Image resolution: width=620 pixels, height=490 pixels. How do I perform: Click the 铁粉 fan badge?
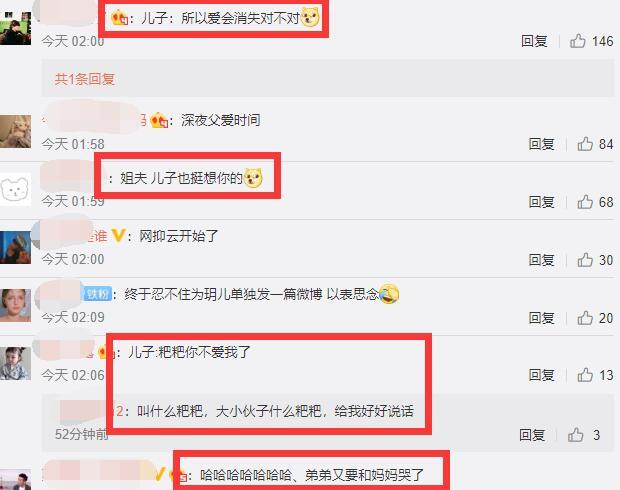coord(97,294)
